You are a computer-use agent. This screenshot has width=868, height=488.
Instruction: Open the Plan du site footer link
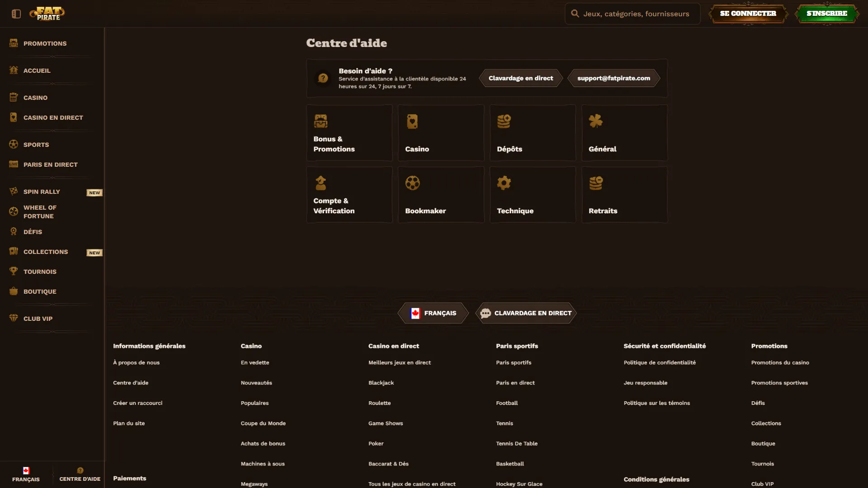(129, 423)
